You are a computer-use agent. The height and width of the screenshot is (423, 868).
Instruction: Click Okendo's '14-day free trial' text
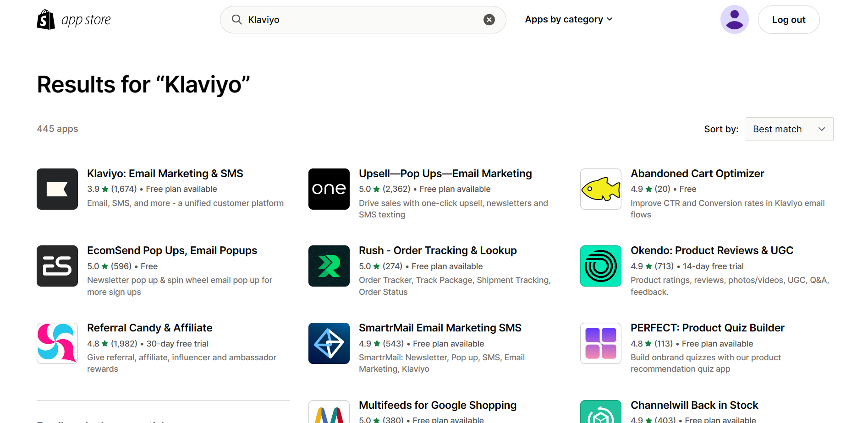coord(713,266)
